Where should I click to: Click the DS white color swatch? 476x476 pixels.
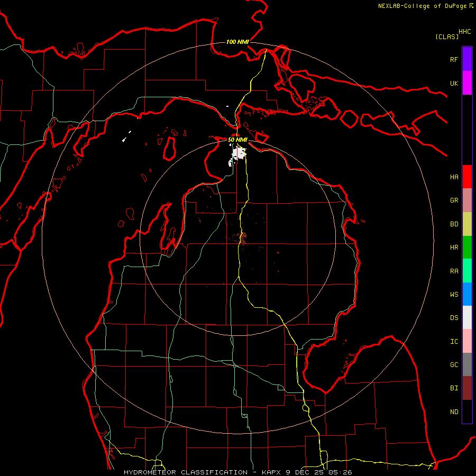point(467,317)
